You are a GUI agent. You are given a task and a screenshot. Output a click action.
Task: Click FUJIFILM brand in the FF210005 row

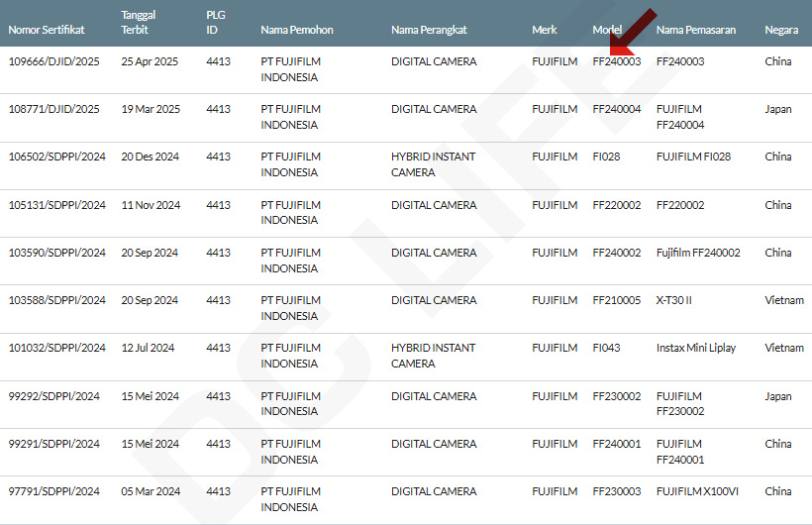[555, 300]
